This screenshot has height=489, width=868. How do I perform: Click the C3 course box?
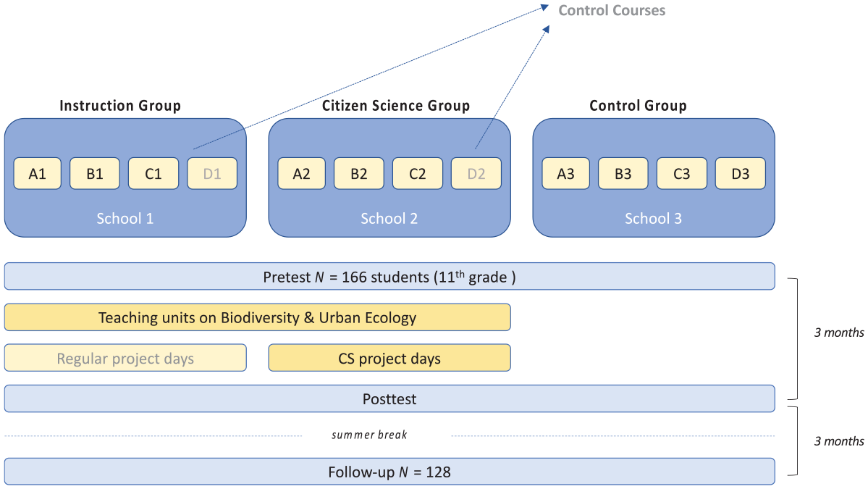click(x=681, y=173)
